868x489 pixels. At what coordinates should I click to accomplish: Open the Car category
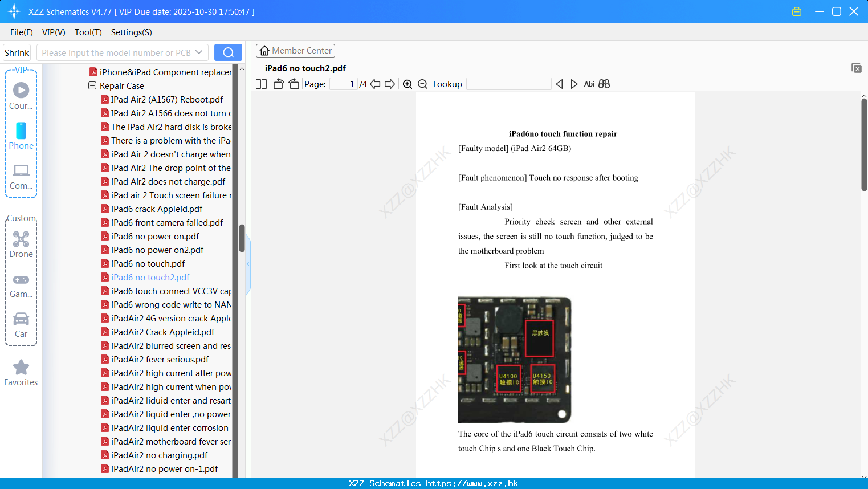(21, 325)
